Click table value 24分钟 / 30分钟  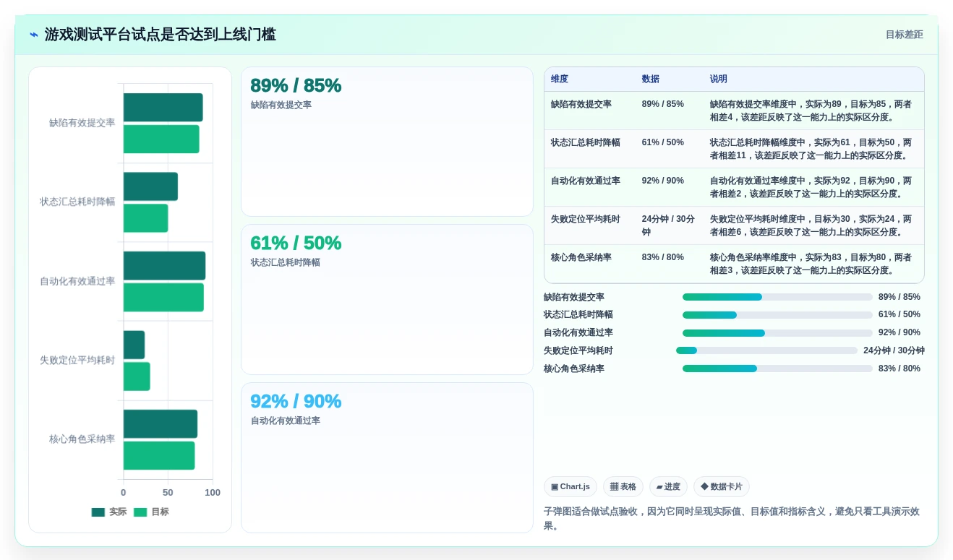668,225
